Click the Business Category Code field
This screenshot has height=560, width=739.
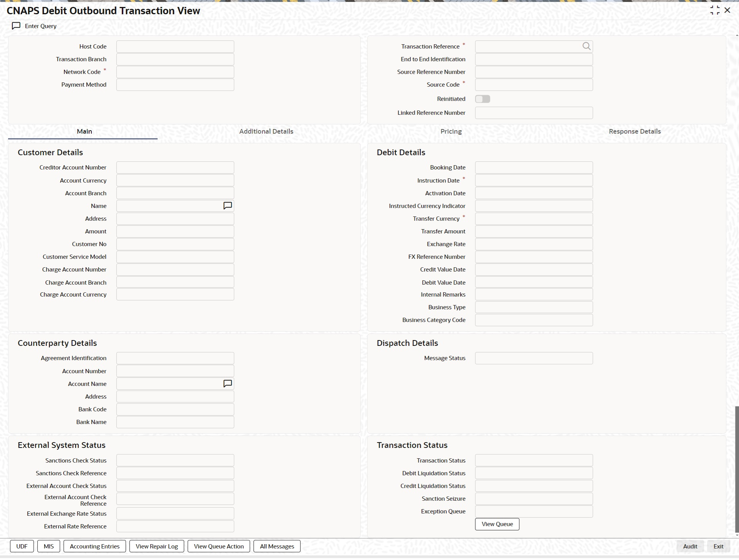click(534, 320)
